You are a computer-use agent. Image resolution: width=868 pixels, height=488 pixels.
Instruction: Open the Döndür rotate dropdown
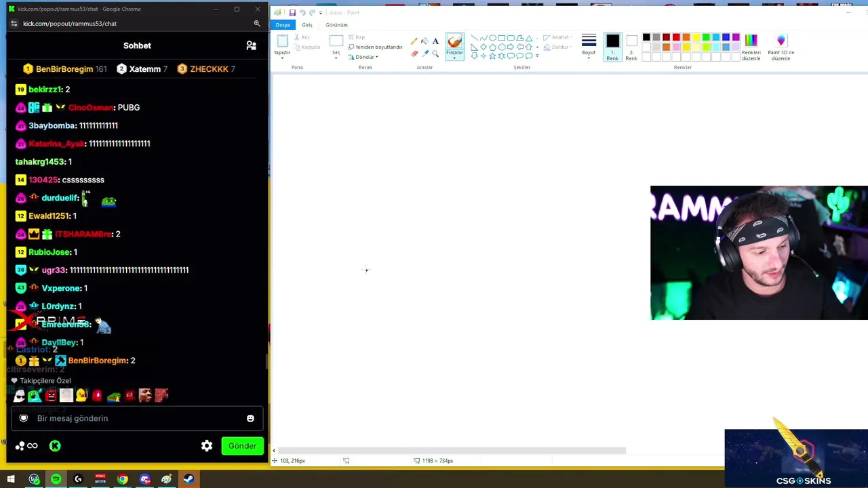[x=363, y=57]
